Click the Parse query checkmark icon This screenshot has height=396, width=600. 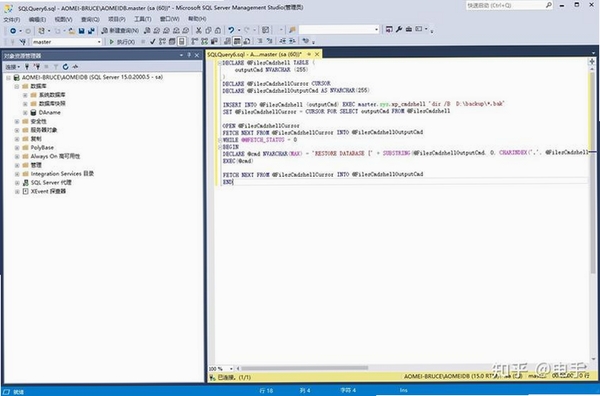[x=152, y=42]
